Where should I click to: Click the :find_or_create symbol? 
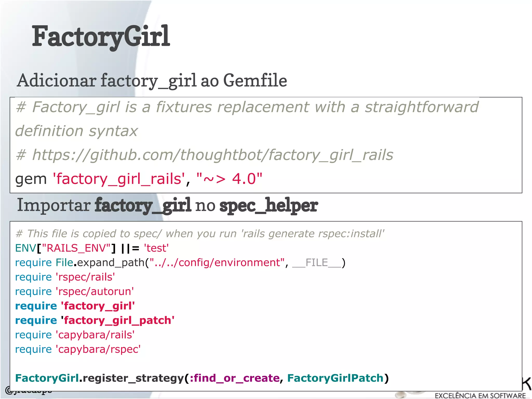[x=235, y=378]
